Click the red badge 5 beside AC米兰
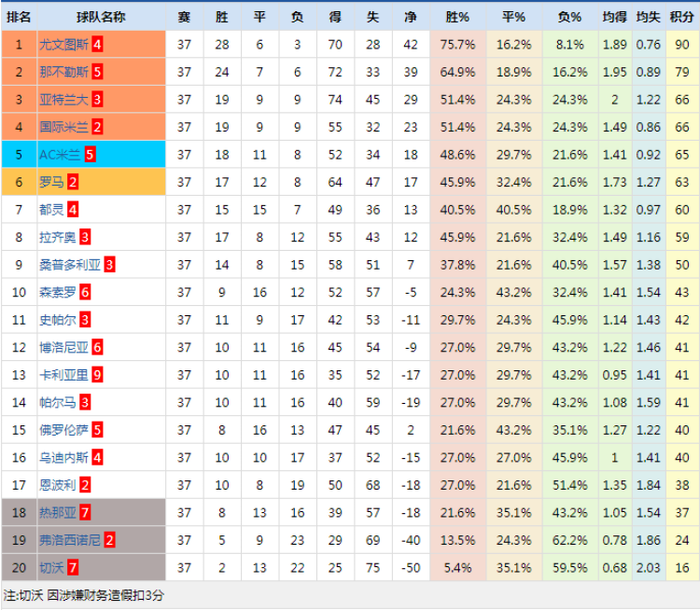This screenshot has width=700, height=610. (90, 155)
